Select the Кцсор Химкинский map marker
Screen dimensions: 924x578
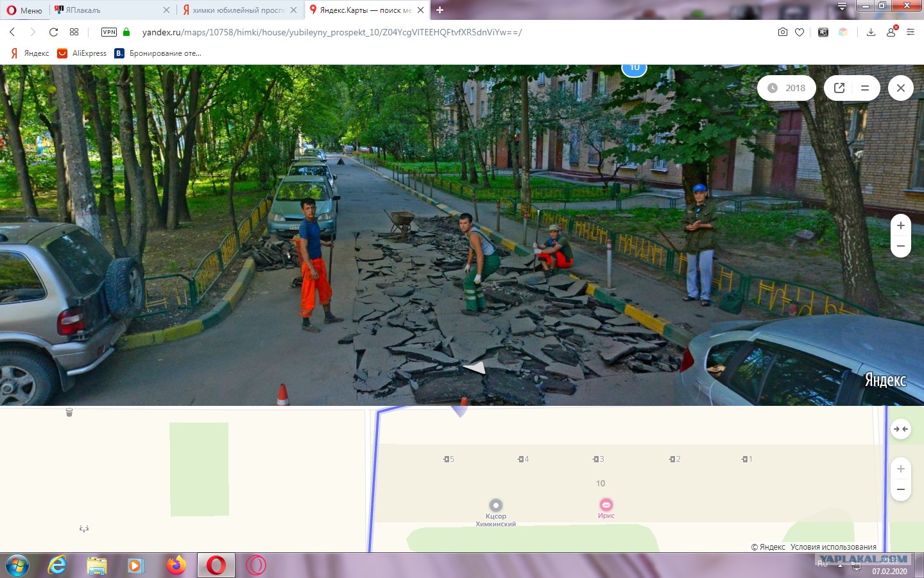point(495,505)
